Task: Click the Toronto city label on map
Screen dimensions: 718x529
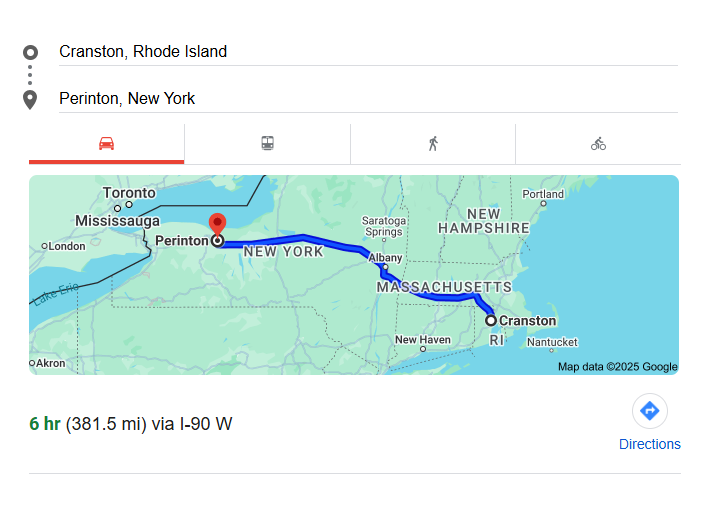Action: (x=129, y=192)
